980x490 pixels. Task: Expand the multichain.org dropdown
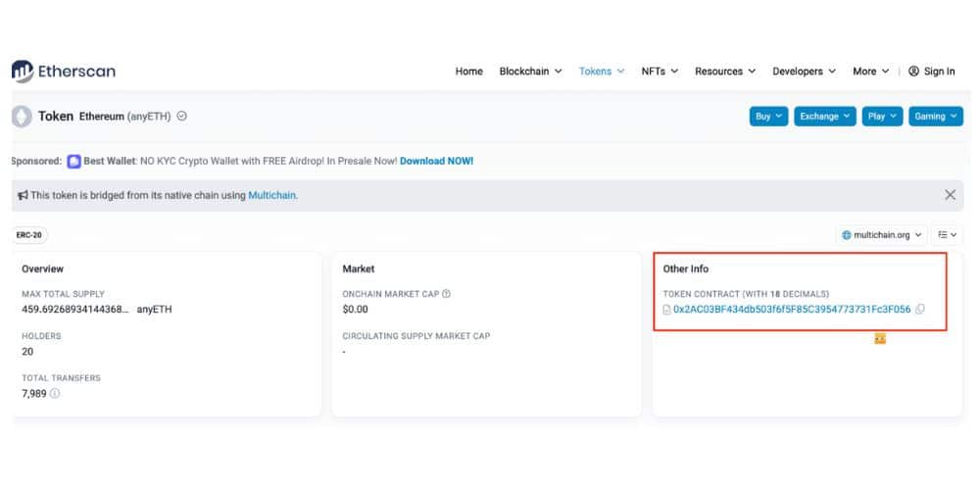point(881,235)
